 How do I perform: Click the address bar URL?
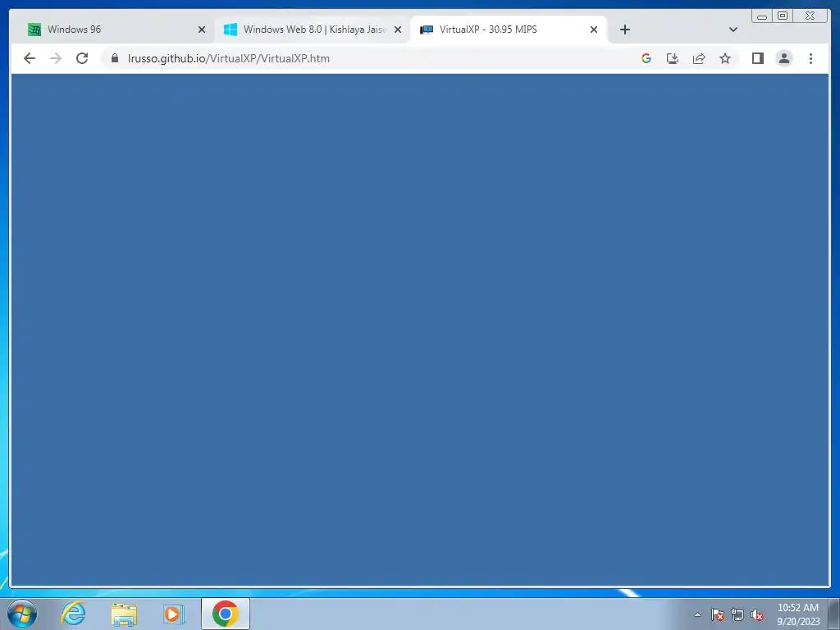[229, 58]
